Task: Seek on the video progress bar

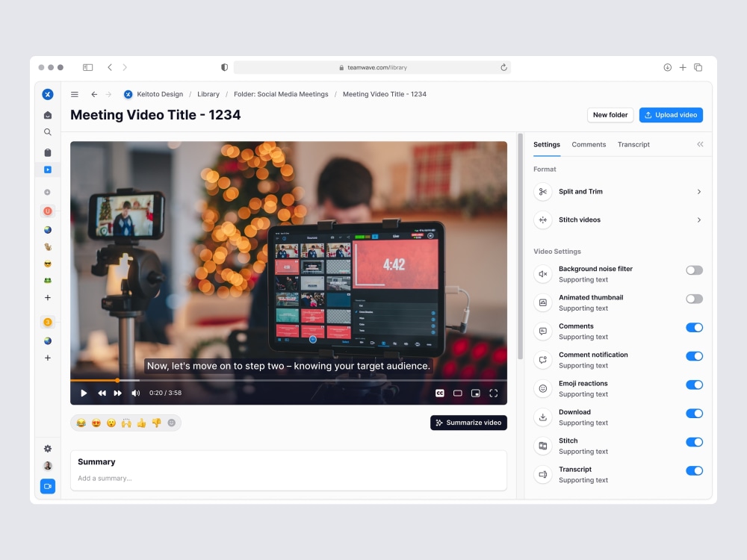Action: [x=288, y=381]
